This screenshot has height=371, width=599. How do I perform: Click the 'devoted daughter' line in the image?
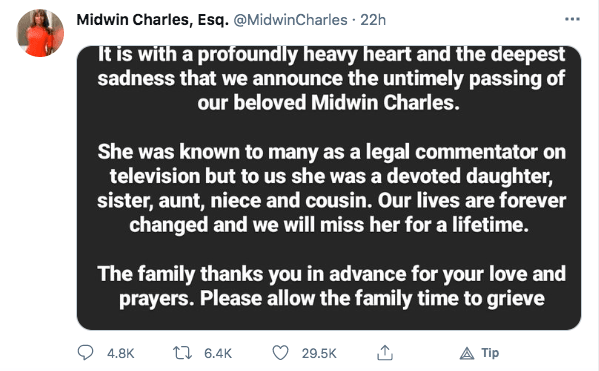pos(331,176)
